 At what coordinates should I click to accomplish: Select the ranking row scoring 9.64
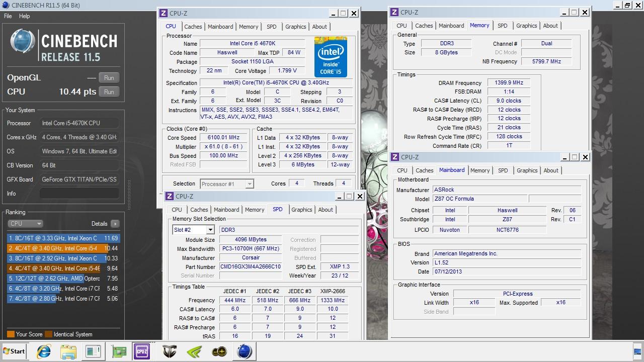pyautogui.click(x=63, y=268)
